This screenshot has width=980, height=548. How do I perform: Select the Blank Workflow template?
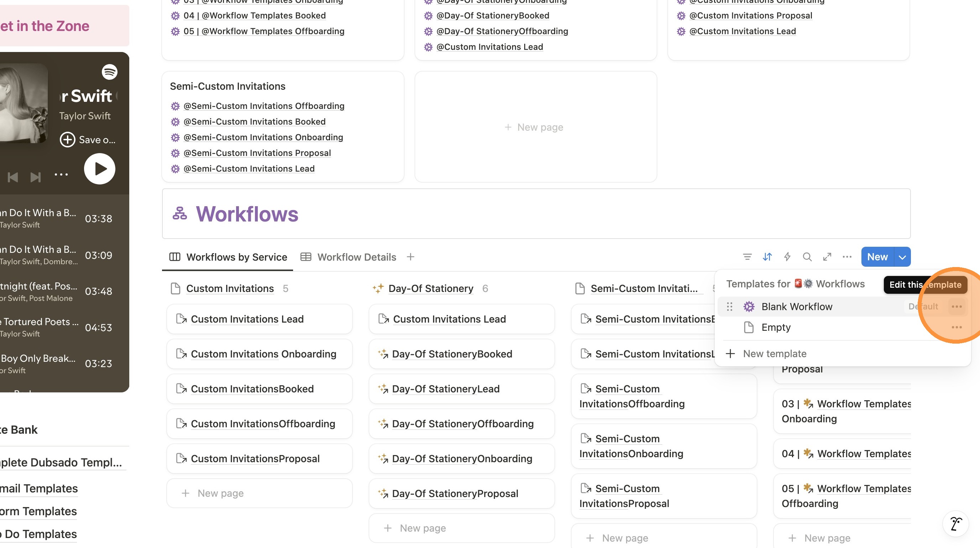point(842,307)
